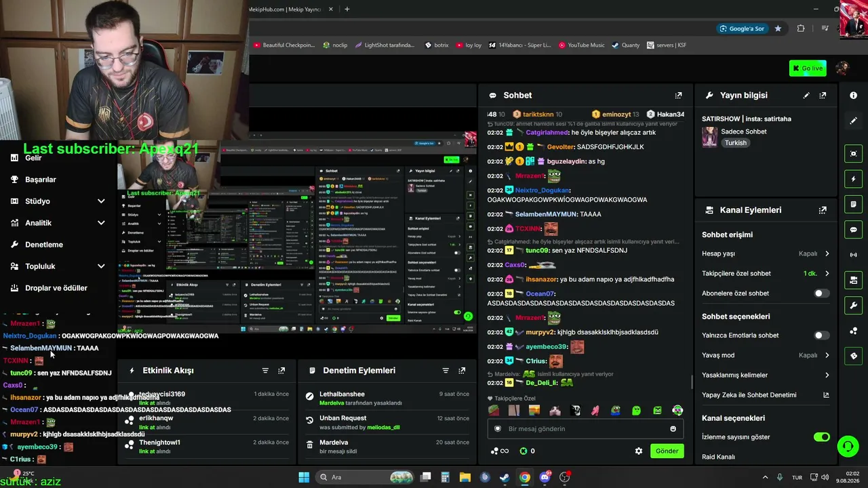The height and width of the screenshot is (488, 868).
Task: Pop out the Sohbet chat panel
Action: click(x=678, y=96)
